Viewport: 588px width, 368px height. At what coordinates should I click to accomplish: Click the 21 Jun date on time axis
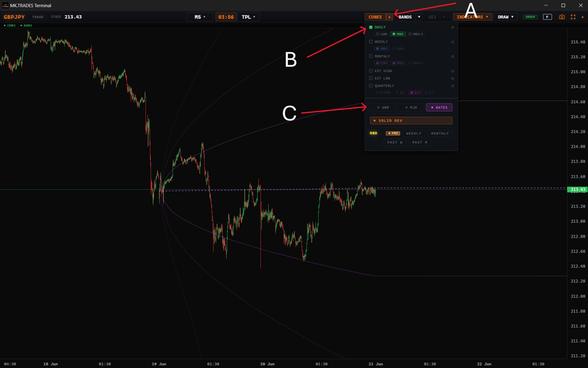pyautogui.click(x=376, y=364)
